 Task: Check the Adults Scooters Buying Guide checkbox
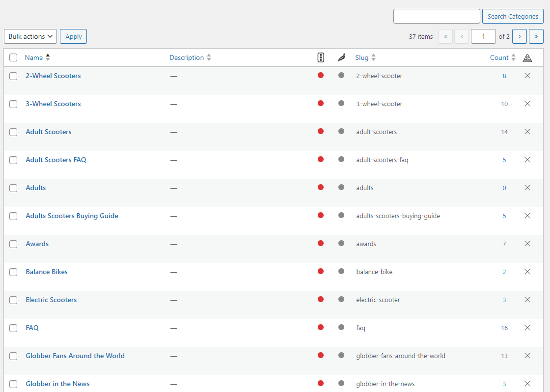point(13,216)
